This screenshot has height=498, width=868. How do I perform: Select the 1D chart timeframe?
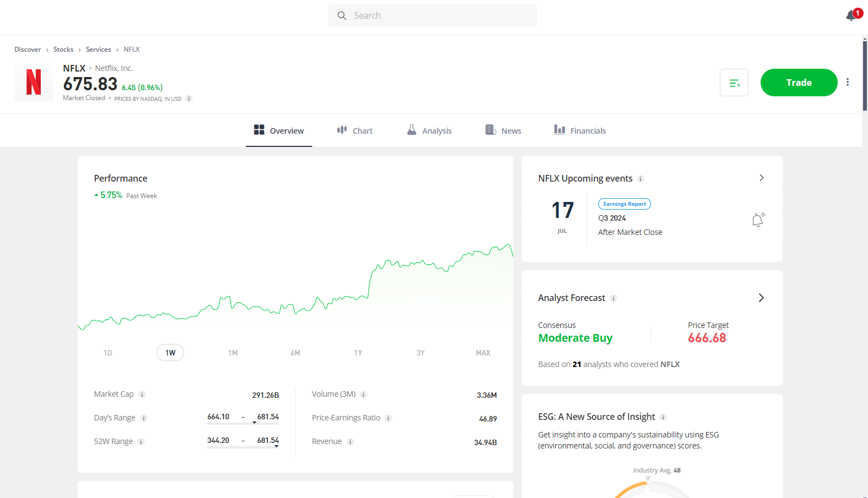tap(108, 353)
